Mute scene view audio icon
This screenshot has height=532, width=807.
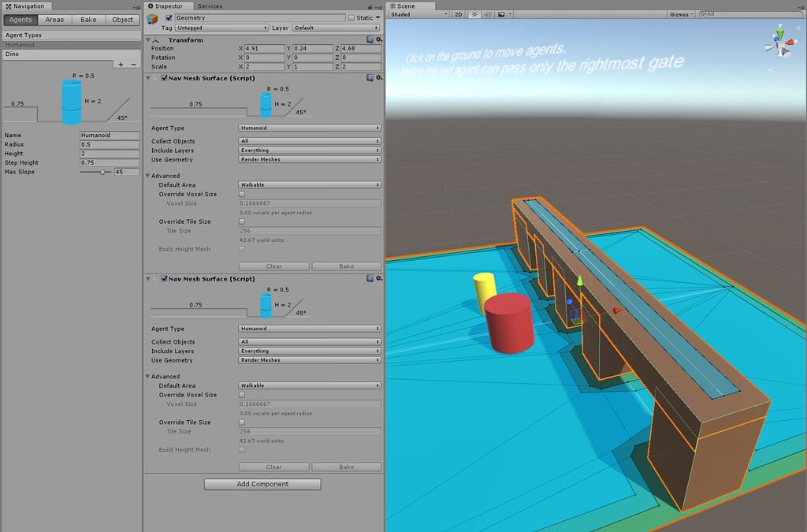coord(489,14)
